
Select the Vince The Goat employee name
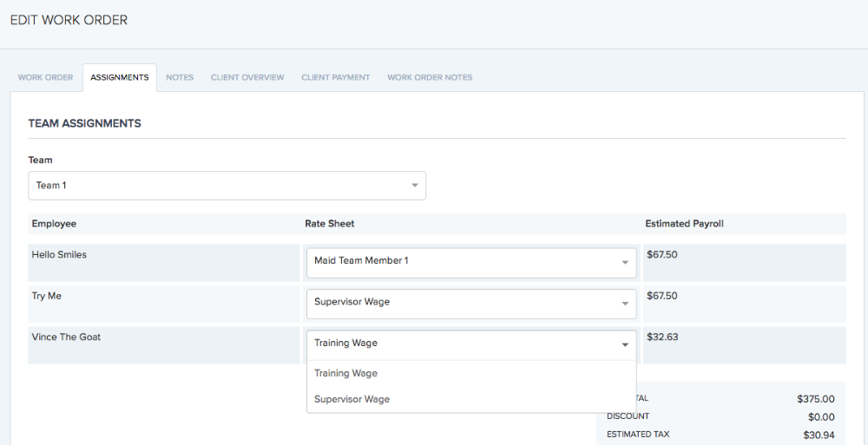(67, 337)
